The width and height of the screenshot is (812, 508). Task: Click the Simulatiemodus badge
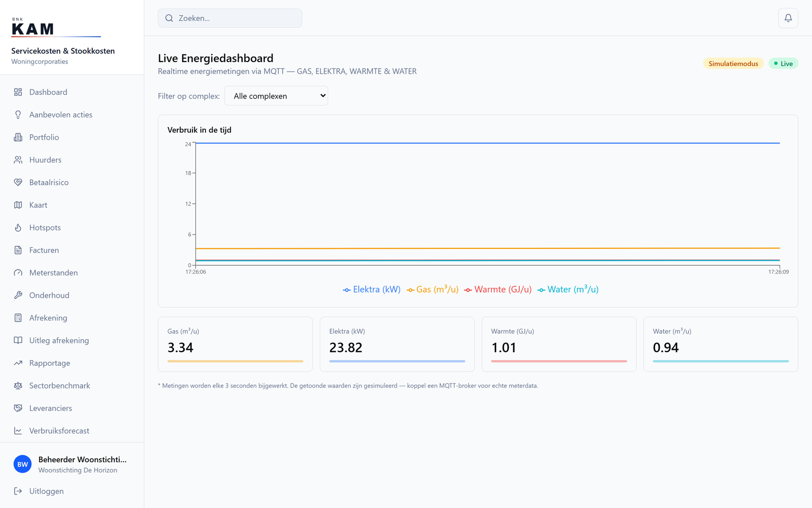(x=733, y=63)
